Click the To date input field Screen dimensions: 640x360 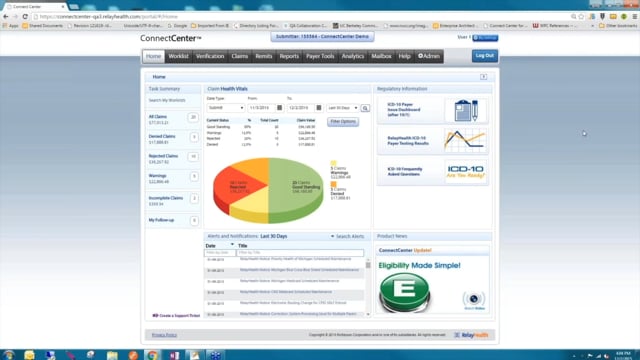click(x=301, y=108)
